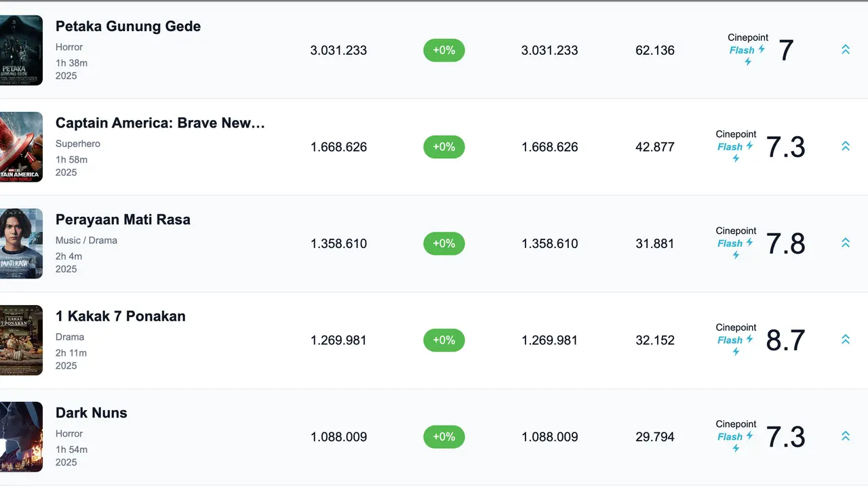This screenshot has height=488, width=868.
Task: Expand Captain America: Brave New World row details
Action: click(x=846, y=146)
